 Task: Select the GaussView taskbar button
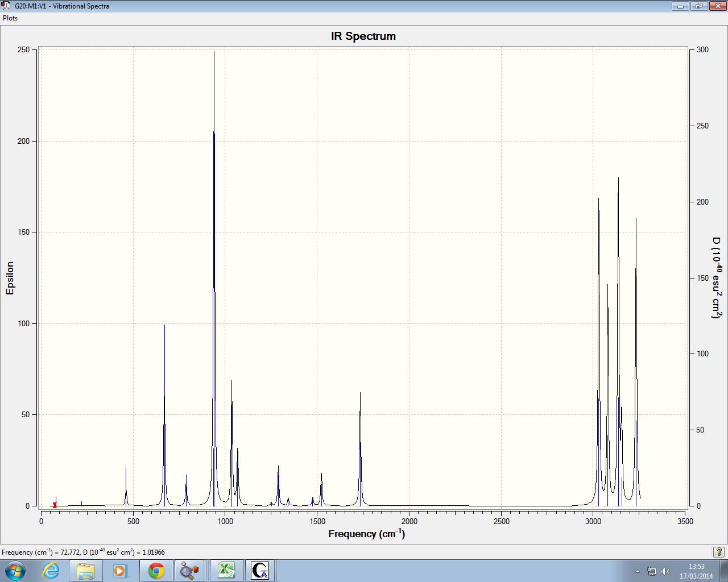pos(261,570)
